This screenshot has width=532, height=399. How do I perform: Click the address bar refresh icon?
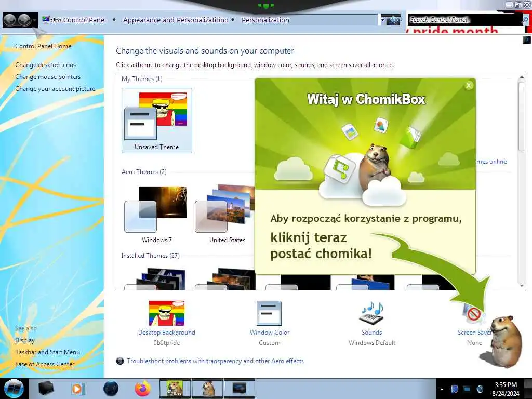[x=394, y=20]
